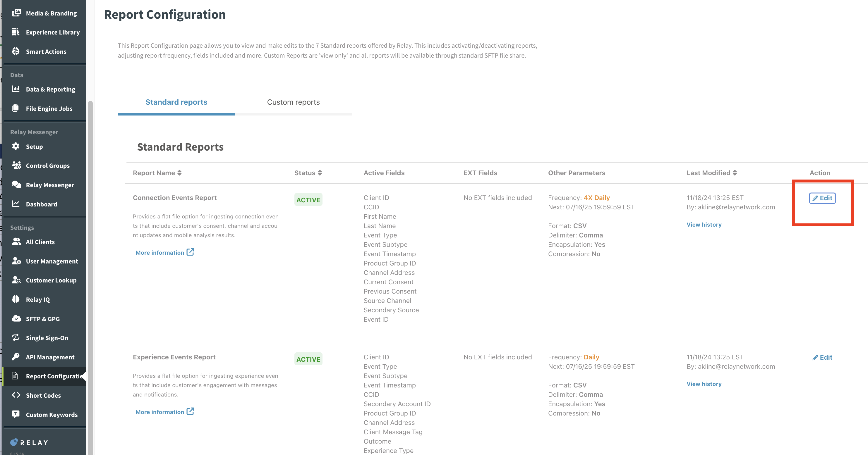The height and width of the screenshot is (455, 868).
Task: Click the sidebar vertical scrollbar
Action: pyautogui.click(x=90, y=278)
